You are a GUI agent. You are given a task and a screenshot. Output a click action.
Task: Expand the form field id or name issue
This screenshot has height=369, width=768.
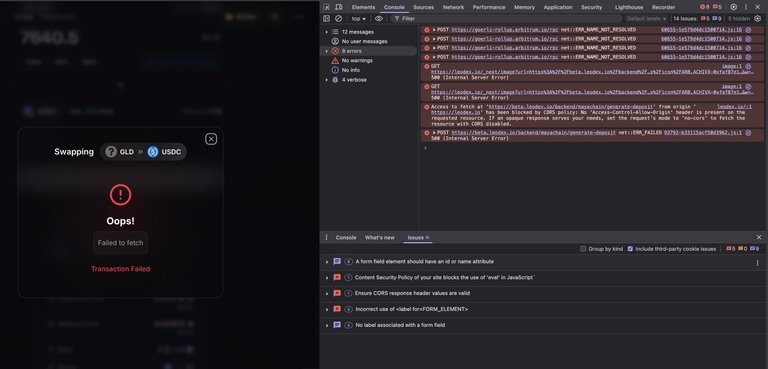[327, 262]
